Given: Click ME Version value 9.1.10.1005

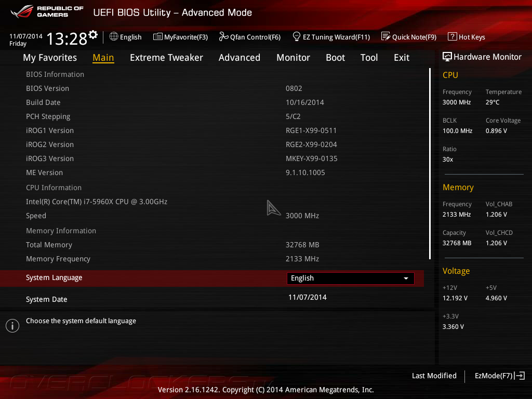Looking at the screenshot, I should (305, 172).
